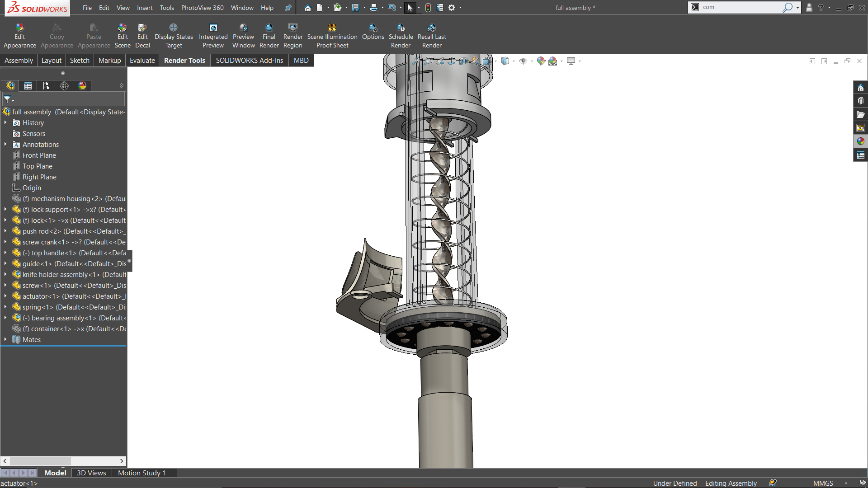Open the PhotoView 360 menu

(x=202, y=8)
